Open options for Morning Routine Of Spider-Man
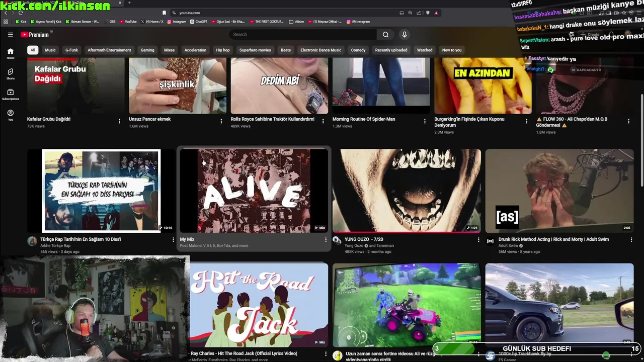Screen dimensions: 644x362 pyautogui.click(x=425, y=121)
